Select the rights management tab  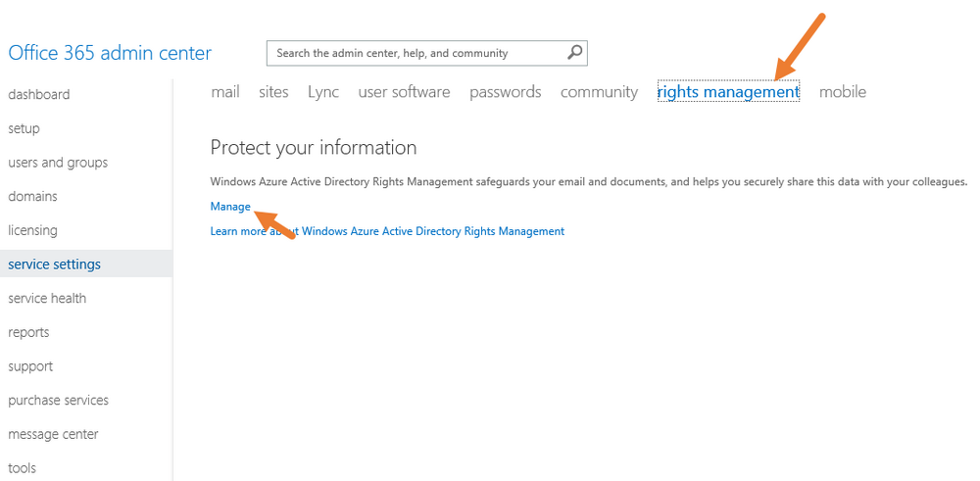coord(728,92)
